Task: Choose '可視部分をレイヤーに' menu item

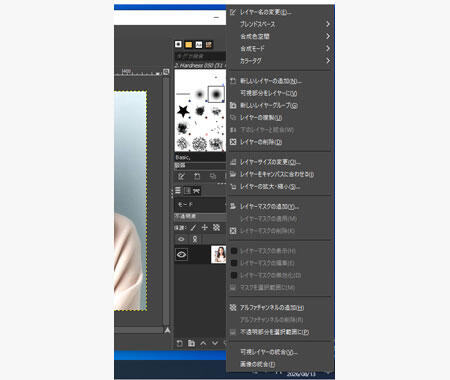Action: point(280,93)
